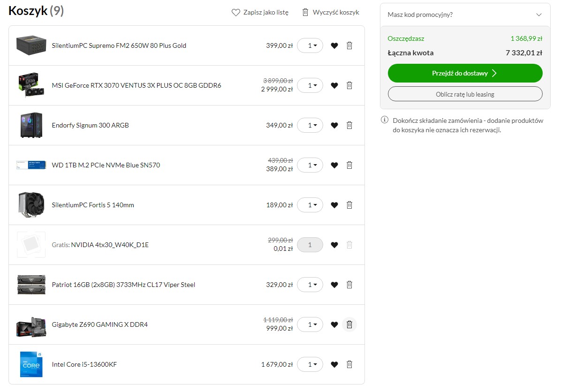The height and width of the screenshot is (392, 561).
Task: Click the Endorfy Signum 300 case thumbnail
Action: click(x=31, y=125)
